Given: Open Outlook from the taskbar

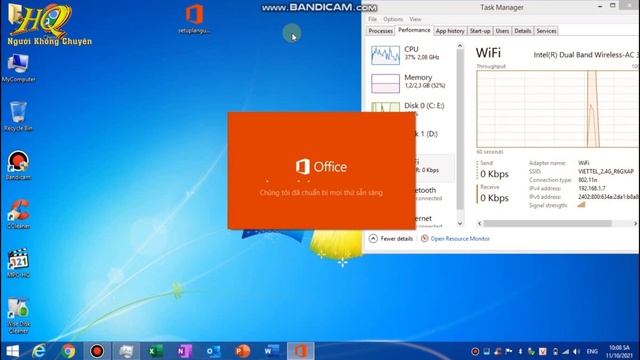Looking at the screenshot, I should coord(213,351).
